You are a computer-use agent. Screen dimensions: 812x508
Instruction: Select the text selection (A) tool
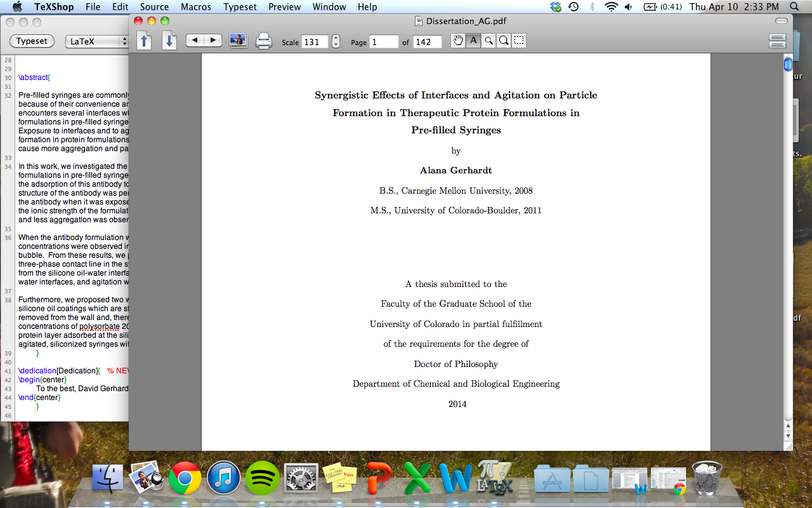point(473,41)
